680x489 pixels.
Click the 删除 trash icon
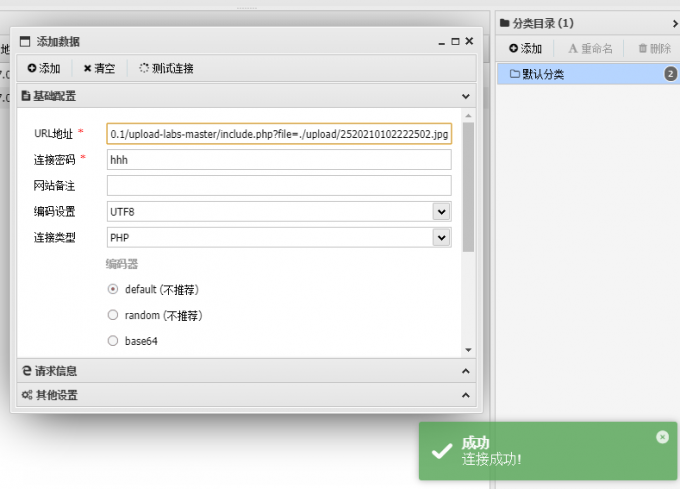[x=643, y=48]
